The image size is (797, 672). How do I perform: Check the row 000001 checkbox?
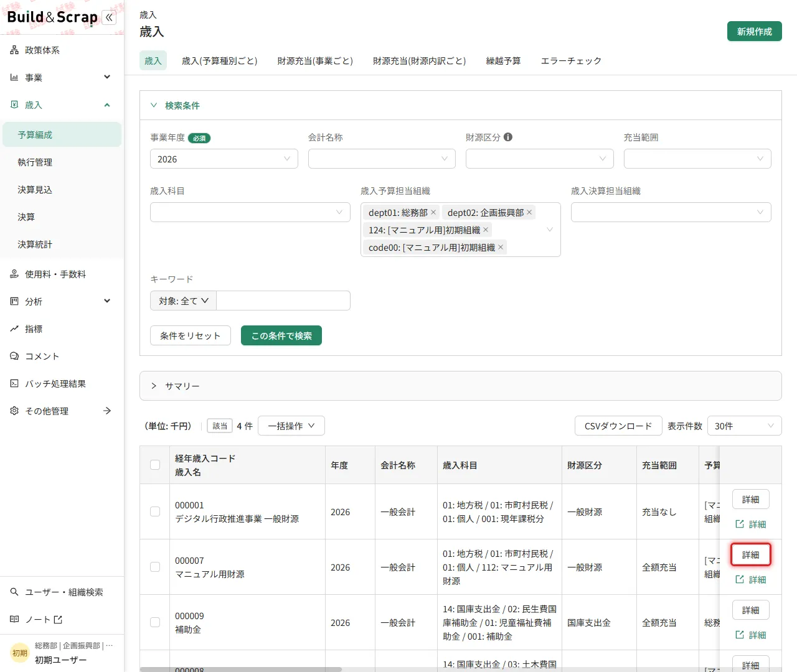pyautogui.click(x=155, y=511)
